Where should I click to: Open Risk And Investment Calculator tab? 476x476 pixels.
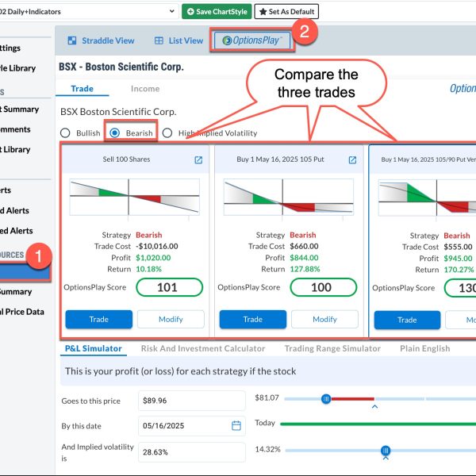click(x=203, y=348)
